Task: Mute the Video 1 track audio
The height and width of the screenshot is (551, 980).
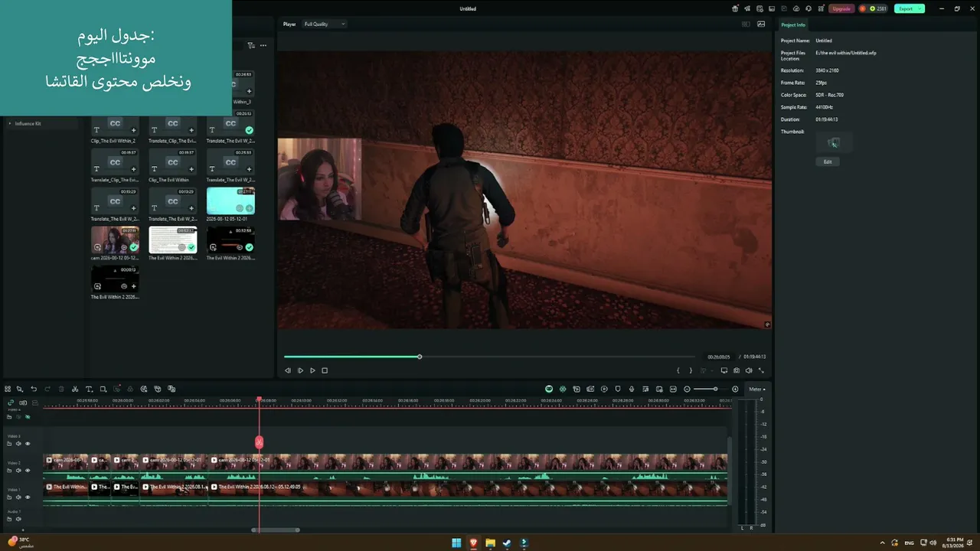Action: coord(18,497)
